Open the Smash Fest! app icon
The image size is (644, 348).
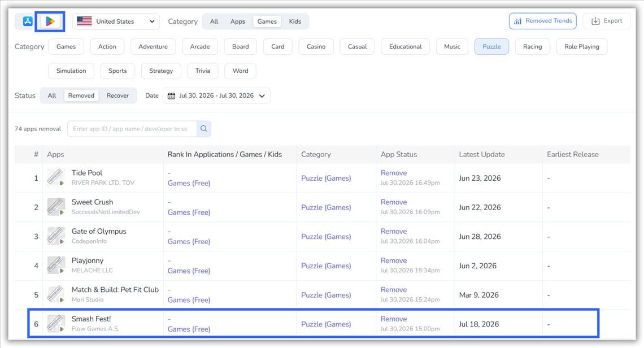[56, 323]
